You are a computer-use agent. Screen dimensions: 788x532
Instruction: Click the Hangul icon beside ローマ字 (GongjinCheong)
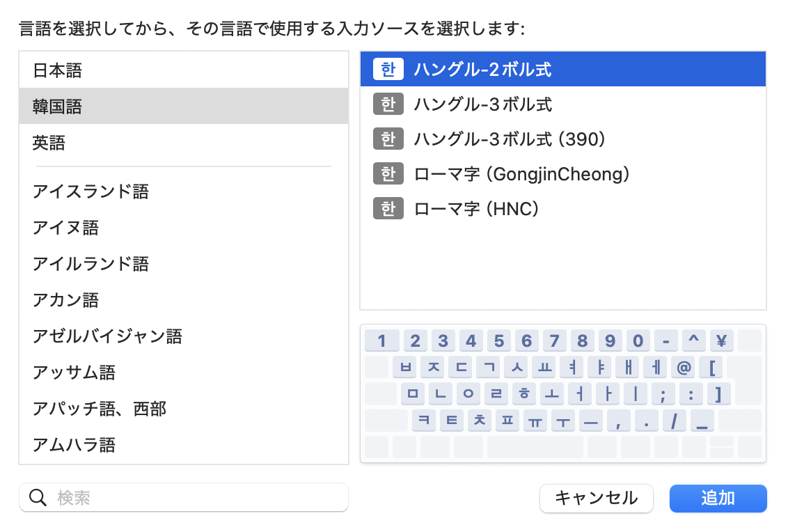point(388,173)
